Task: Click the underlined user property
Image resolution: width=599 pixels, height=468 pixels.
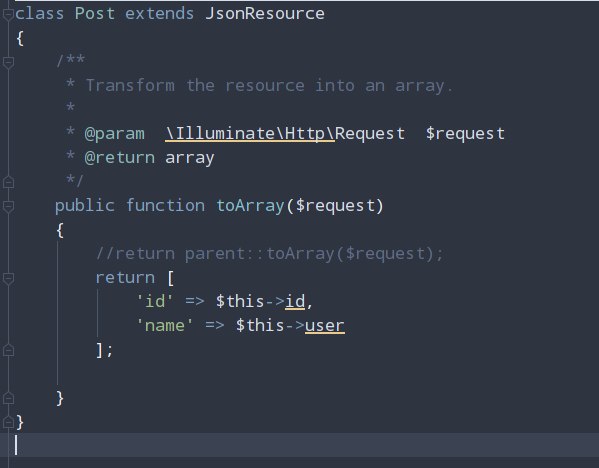Action: (325, 325)
